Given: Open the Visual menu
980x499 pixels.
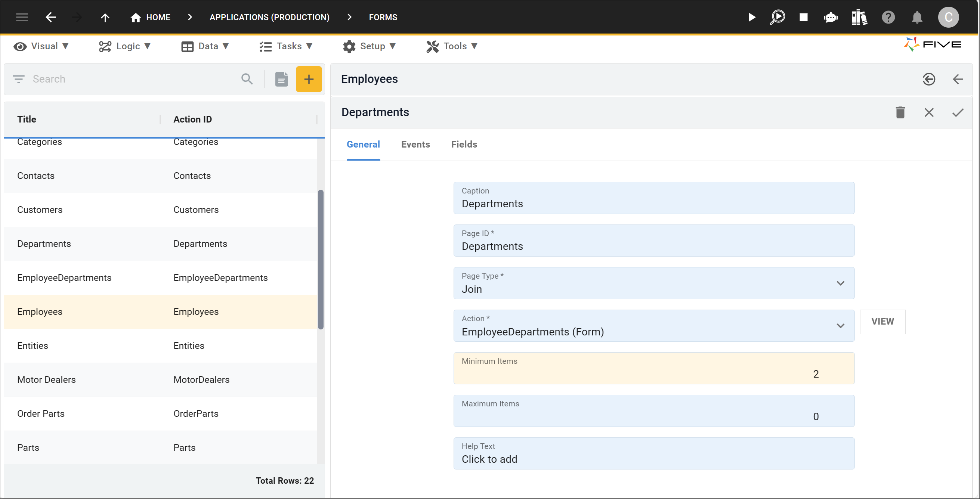Looking at the screenshot, I should pos(41,46).
